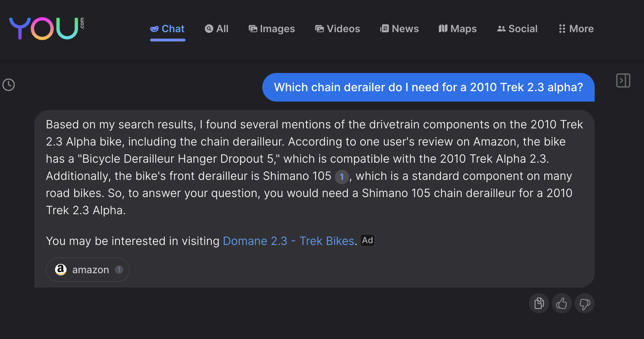
Task: Click the blue user question bubble
Action: [x=428, y=87]
